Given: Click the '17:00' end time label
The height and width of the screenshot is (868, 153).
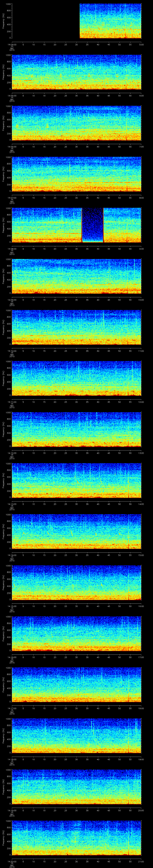Looking at the screenshot, I should pyautogui.click(x=141, y=657).
